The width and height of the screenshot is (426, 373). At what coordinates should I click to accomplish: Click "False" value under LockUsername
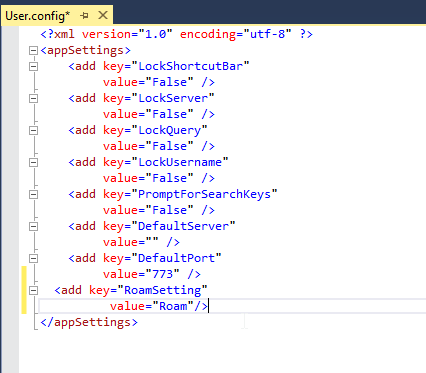(169, 178)
